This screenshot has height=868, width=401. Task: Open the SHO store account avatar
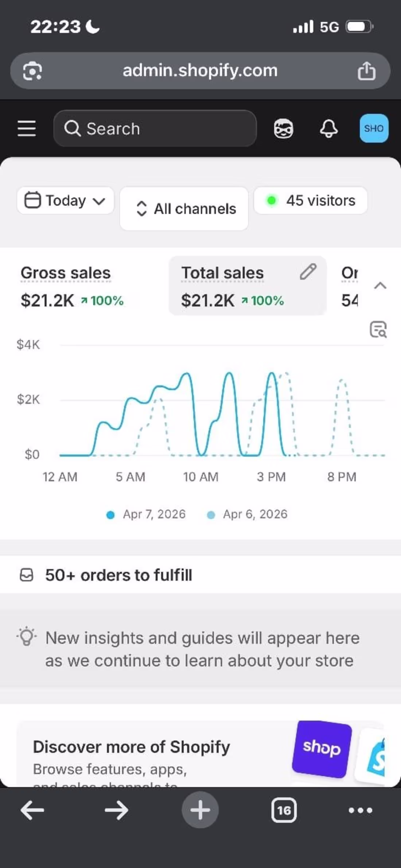tap(374, 128)
